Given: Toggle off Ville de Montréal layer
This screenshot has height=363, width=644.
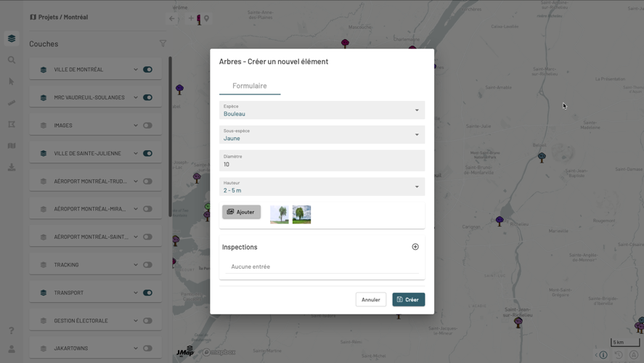Looking at the screenshot, I should pyautogui.click(x=147, y=70).
